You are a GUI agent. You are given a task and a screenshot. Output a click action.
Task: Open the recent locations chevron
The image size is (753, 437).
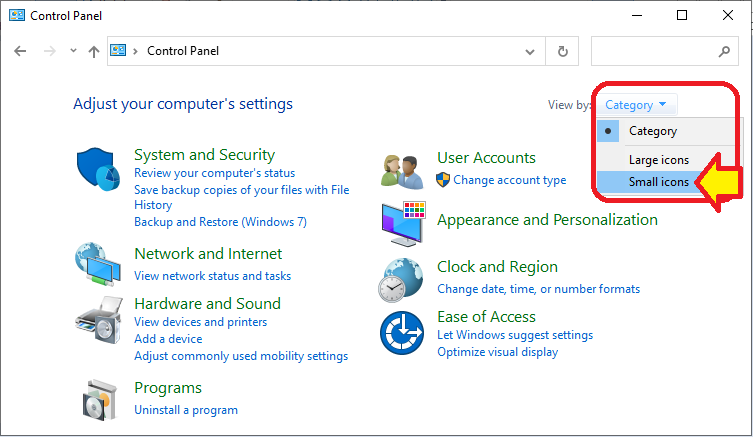[x=73, y=50]
